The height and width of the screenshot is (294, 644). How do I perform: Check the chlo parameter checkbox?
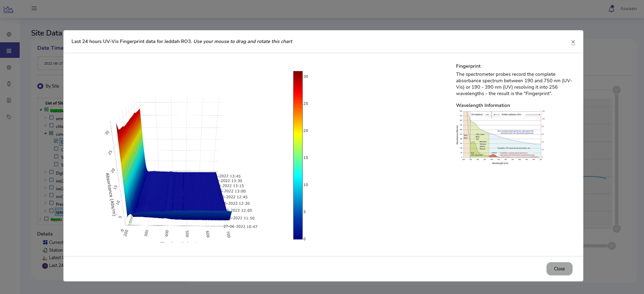51,126
